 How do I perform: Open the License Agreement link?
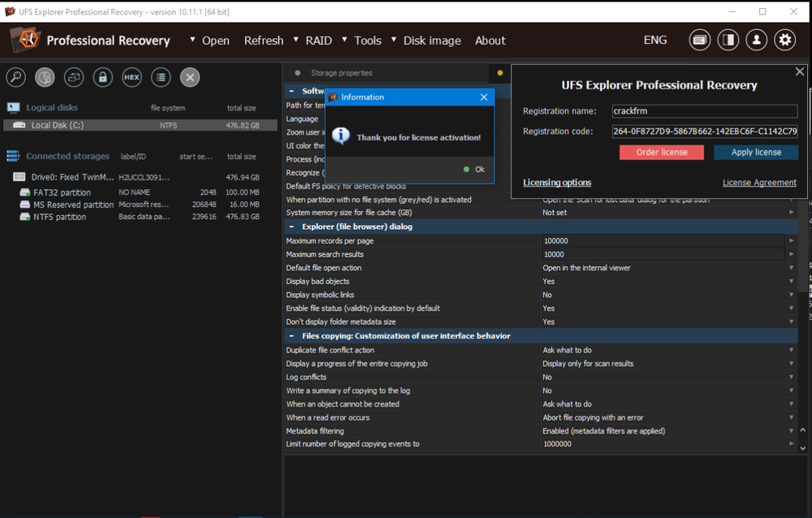759,183
